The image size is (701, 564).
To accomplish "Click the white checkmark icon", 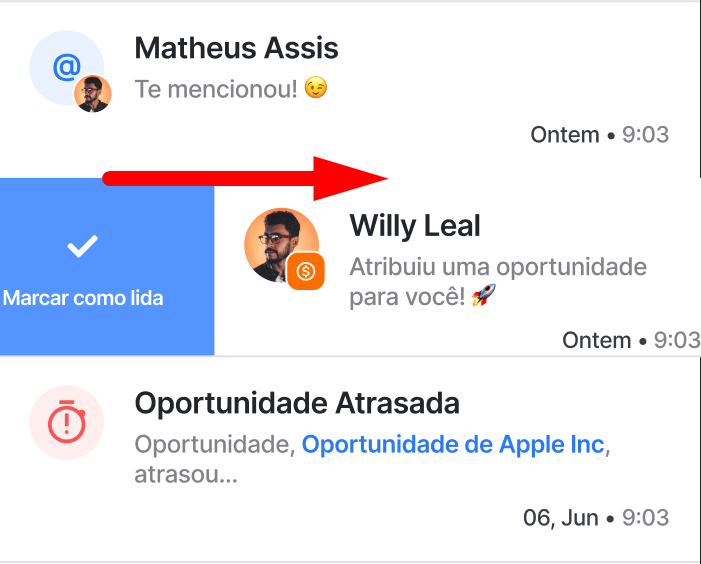I will 82,246.
